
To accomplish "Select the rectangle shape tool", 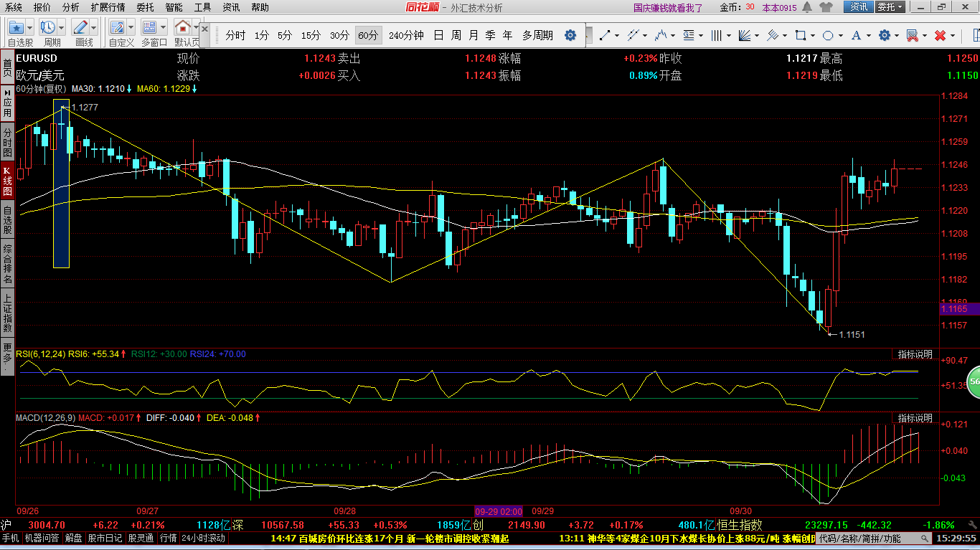I will click(800, 35).
